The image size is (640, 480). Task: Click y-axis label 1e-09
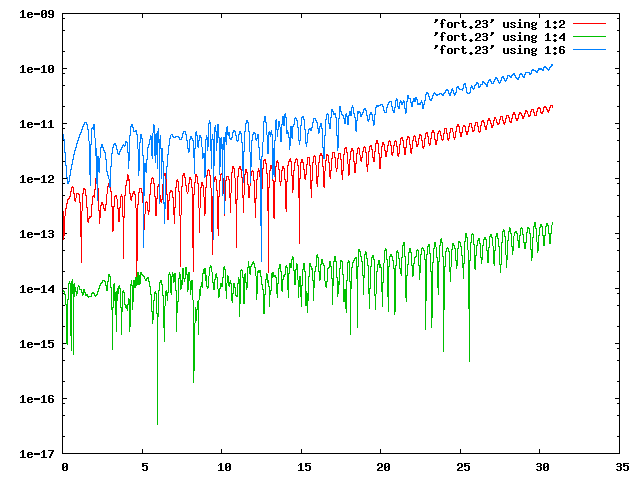click(37, 14)
